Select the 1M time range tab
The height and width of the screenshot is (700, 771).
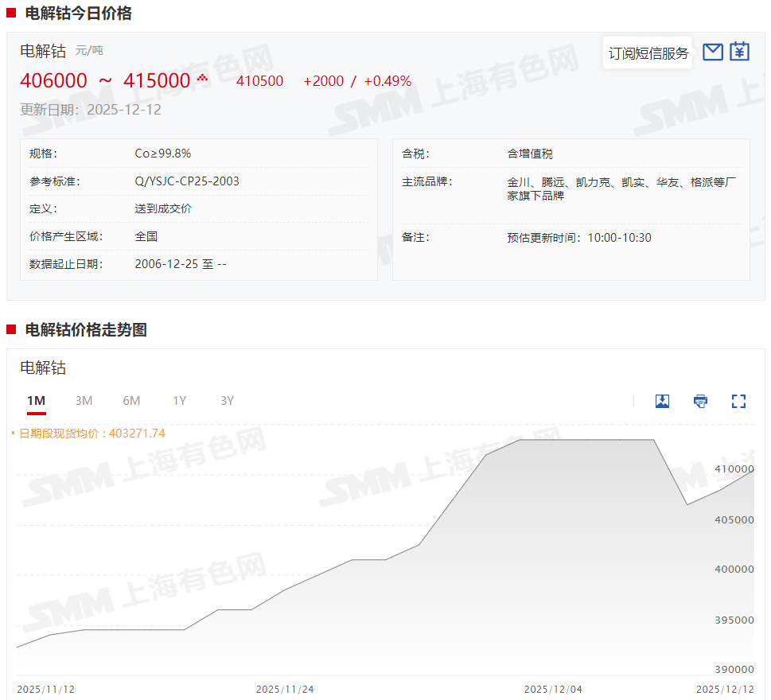pyautogui.click(x=36, y=401)
